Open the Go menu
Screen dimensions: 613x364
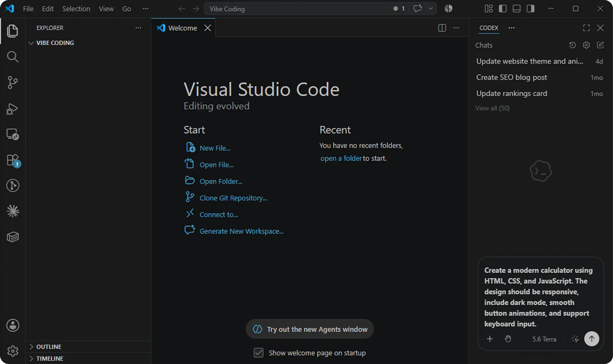click(x=127, y=9)
